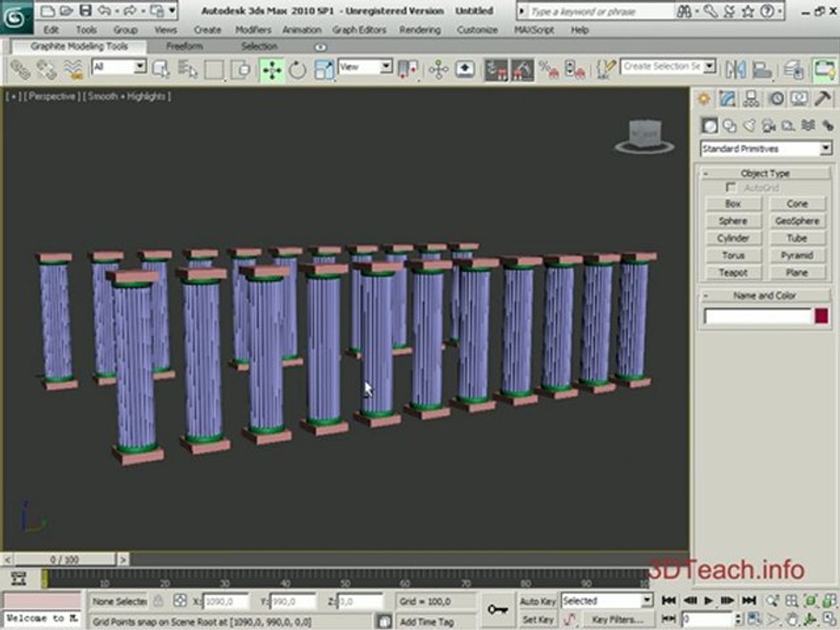Open the Modify panel tab
840x630 pixels.
click(727, 99)
